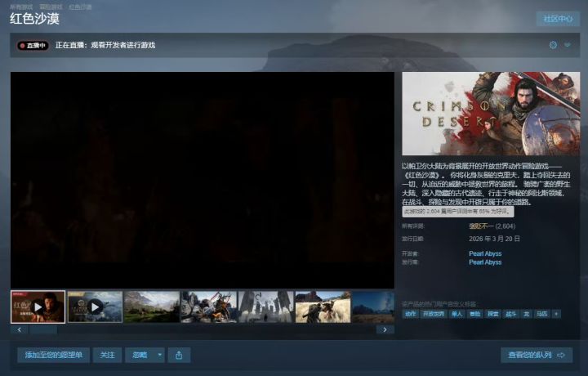Click the thumbnail strip scrollbar handle
This screenshot has width=588, height=376.
tap(43, 330)
